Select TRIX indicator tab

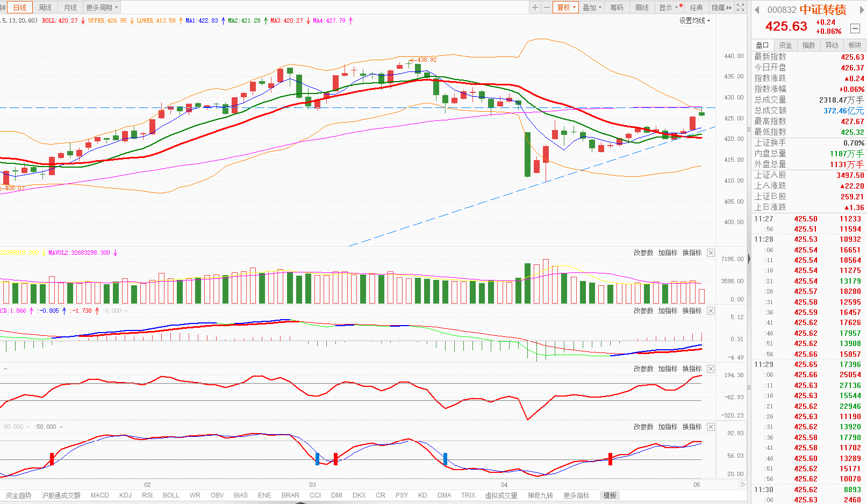coord(468,495)
